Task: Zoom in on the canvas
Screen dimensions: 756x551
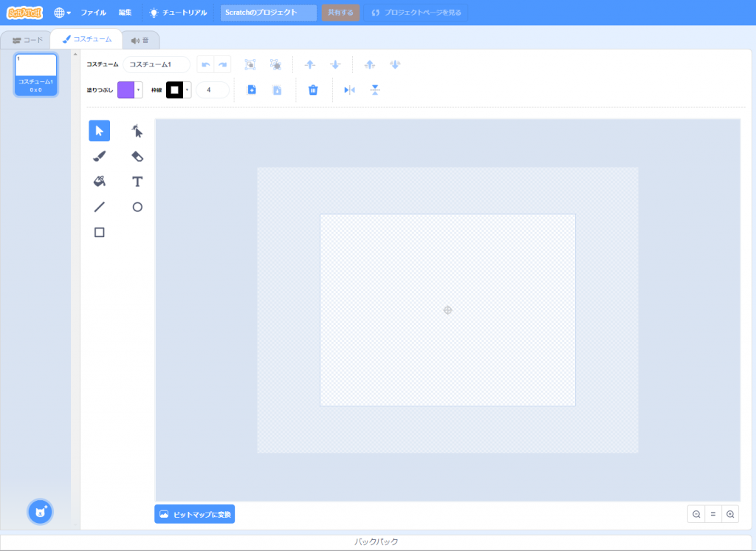Action: point(730,514)
